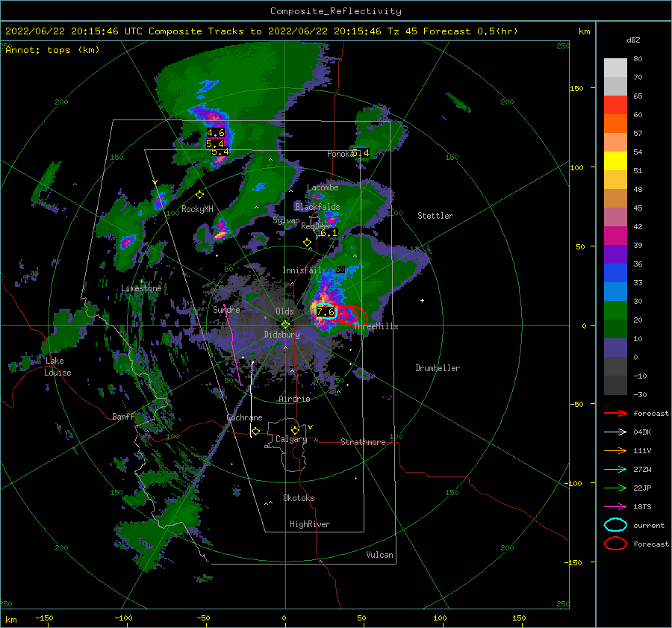The image size is (672, 628).
Task: Click the Sundre city label
Action: coord(226,309)
